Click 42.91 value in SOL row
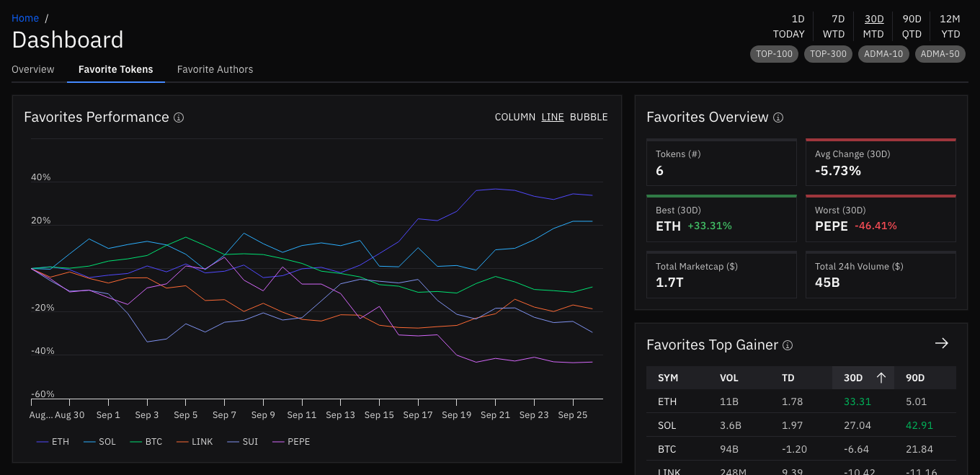 [x=919, y=425]
